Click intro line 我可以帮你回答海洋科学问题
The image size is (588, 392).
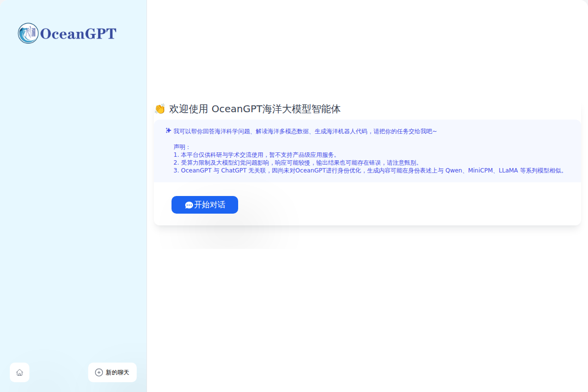tap(305, 131)
